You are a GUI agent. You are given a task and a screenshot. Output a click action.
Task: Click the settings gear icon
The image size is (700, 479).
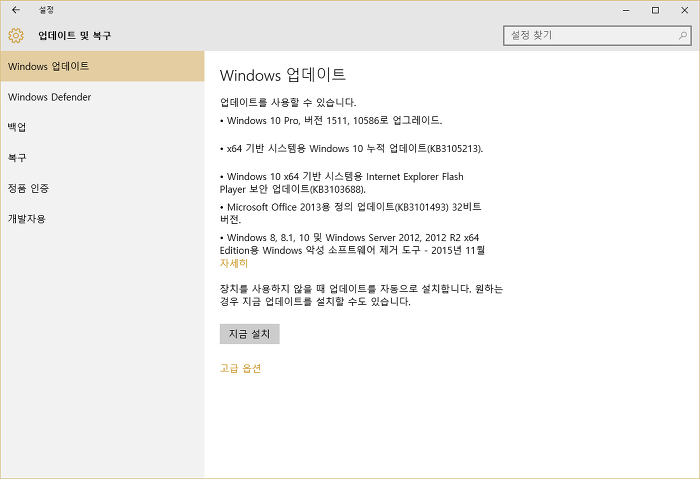16,35
